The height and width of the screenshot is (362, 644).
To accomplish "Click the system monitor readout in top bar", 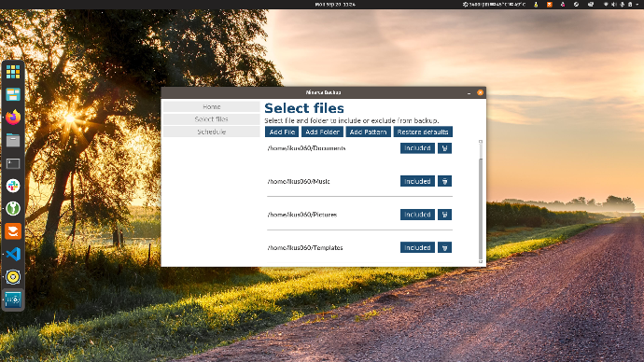I will pyautogui.click(x=494, y=4).
